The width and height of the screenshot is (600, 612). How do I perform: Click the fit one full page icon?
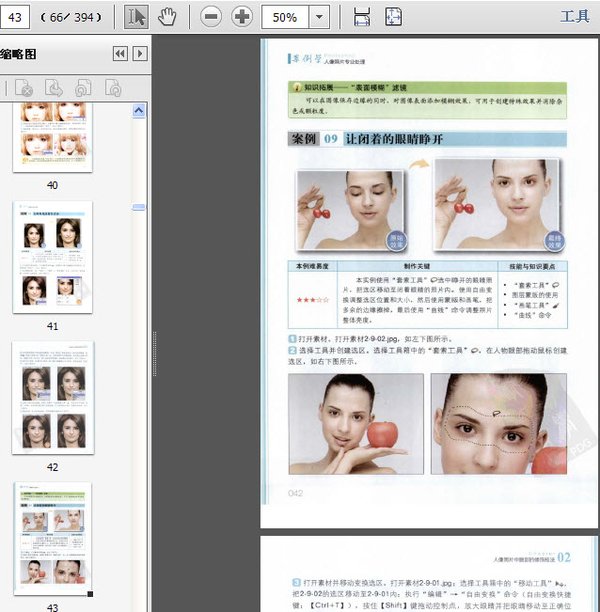pos(394,17)
